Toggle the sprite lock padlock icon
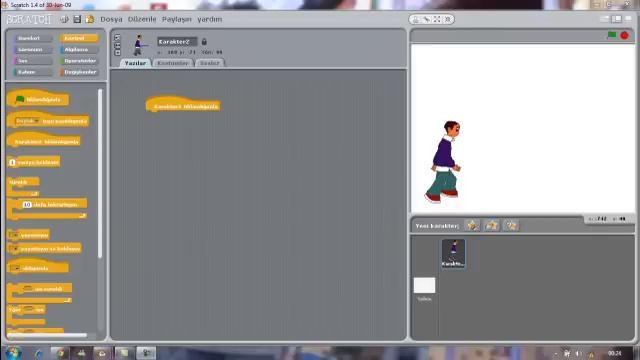 pos(204,42)
